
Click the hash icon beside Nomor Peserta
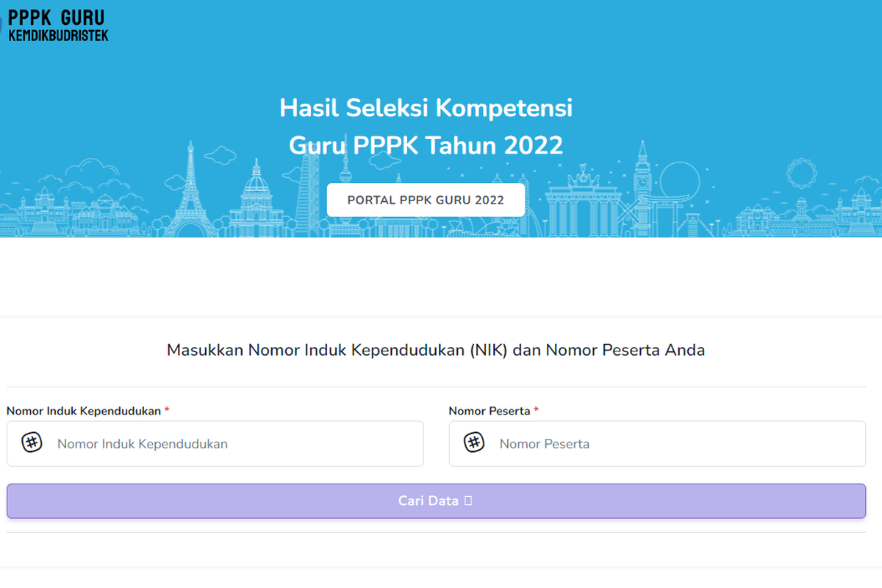(x=474, y=442)
